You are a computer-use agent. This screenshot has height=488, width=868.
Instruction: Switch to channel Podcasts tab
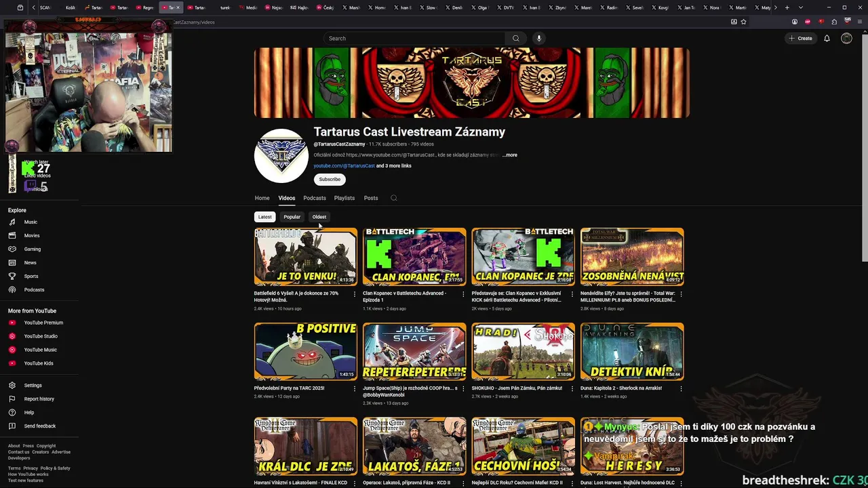(x=315, y=198)
